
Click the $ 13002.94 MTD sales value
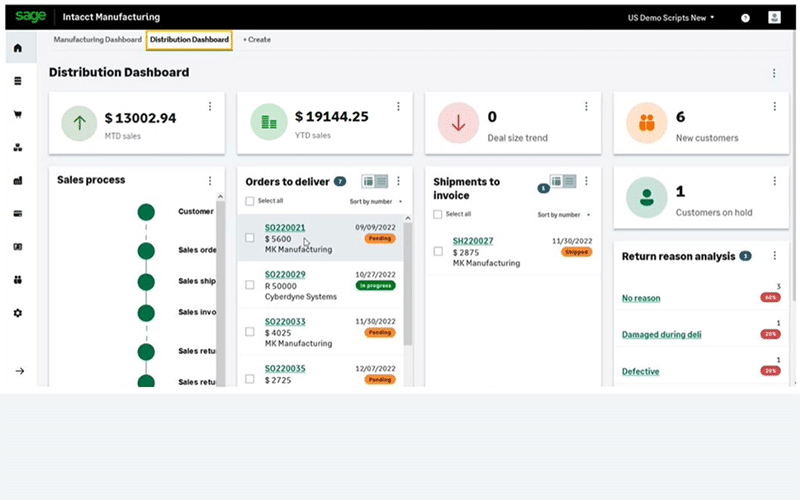click(x=140, y=118)
